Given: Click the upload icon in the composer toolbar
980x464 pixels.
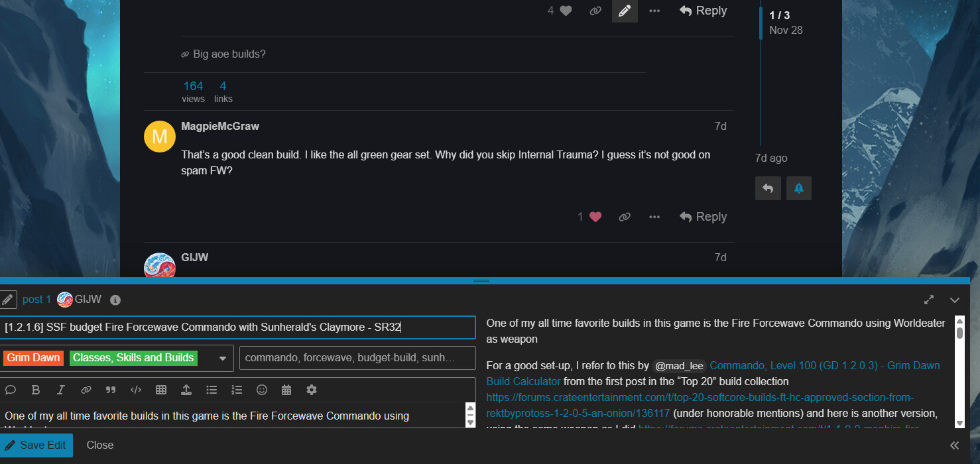Looking at the screenshot, I should pyautogui.click(x=186, y=390).
